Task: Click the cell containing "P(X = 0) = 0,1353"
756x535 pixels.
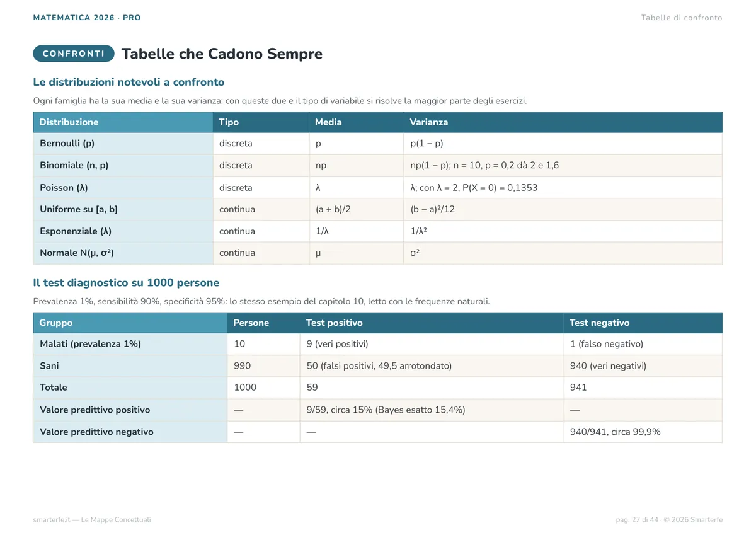Action: 563,187
